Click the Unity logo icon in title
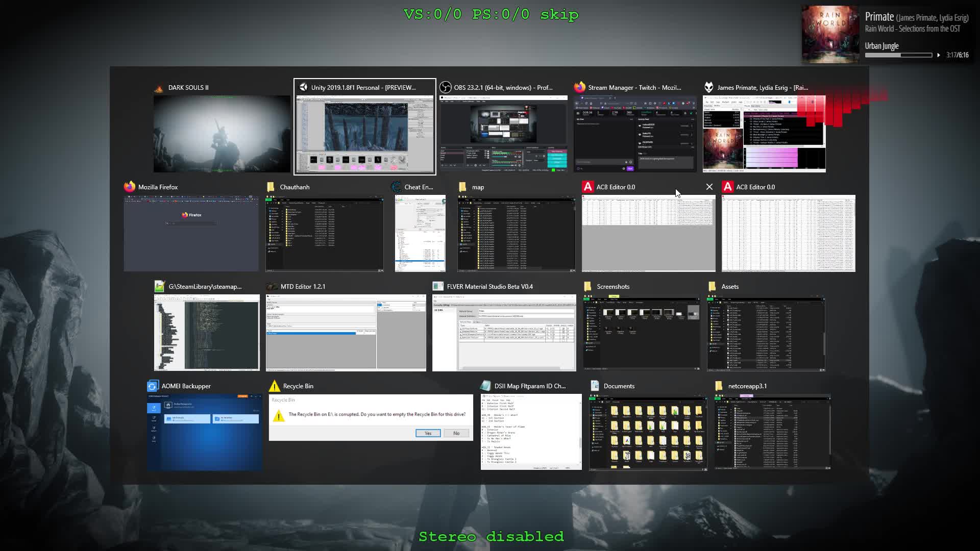The width and height of the screenshot is (980, 551). (303, 87)
